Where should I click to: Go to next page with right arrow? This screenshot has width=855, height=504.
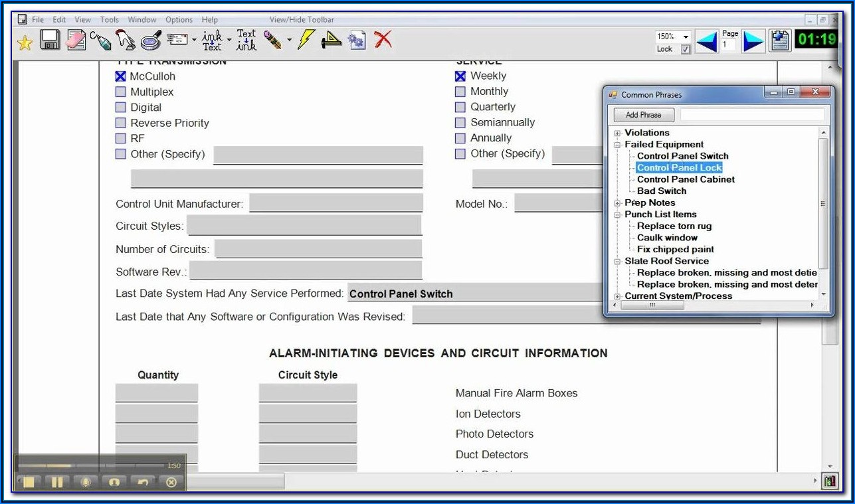click(753, 41)
